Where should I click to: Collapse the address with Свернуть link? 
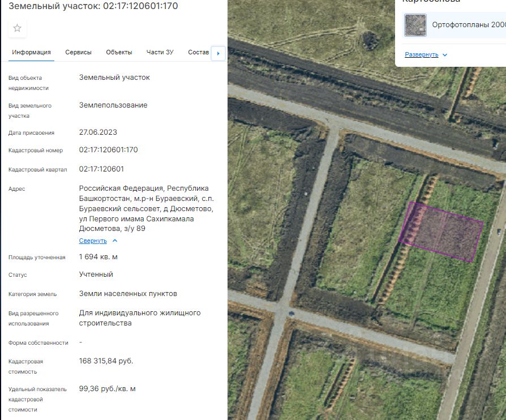pyautogui.click(x=93, y=241)
